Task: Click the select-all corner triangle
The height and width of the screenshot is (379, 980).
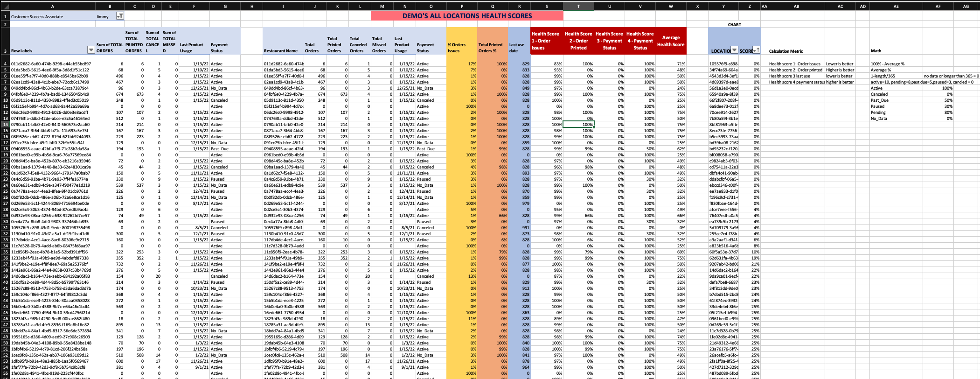Action: click(5, 7)
